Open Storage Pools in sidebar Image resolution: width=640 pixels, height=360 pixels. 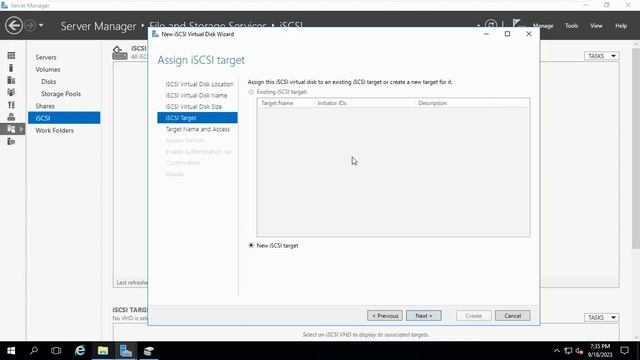pyautogui.click(x=61, y=94)
